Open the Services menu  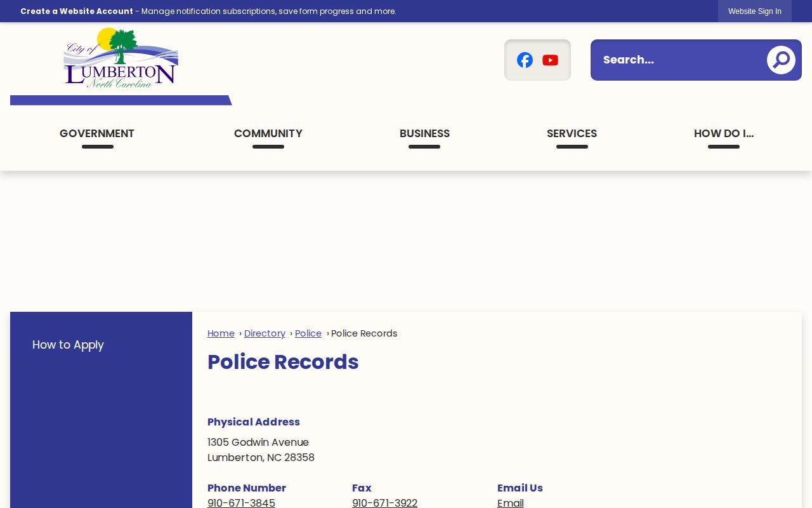click(572, 133)
